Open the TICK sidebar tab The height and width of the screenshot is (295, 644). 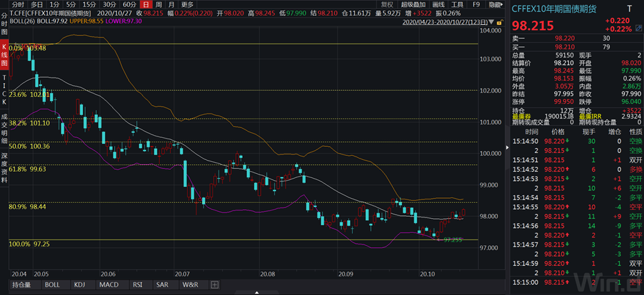coord(4,90)
